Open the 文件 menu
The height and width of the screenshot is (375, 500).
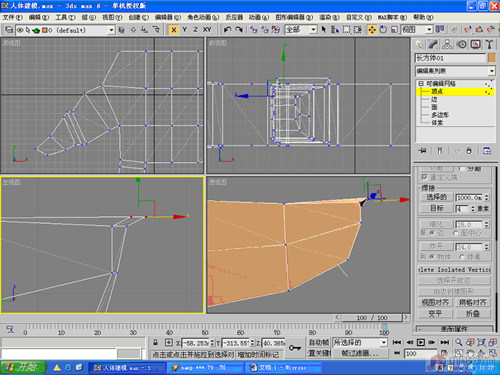tap(12, 17)
